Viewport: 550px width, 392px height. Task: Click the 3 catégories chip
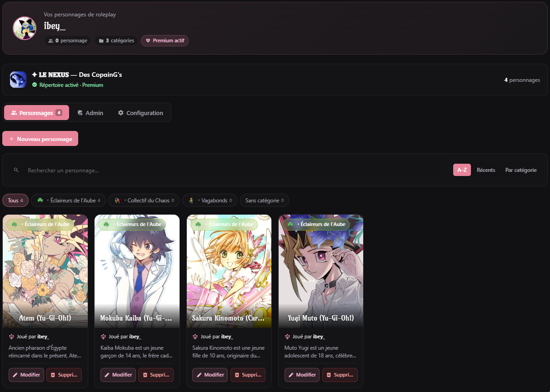116,40
